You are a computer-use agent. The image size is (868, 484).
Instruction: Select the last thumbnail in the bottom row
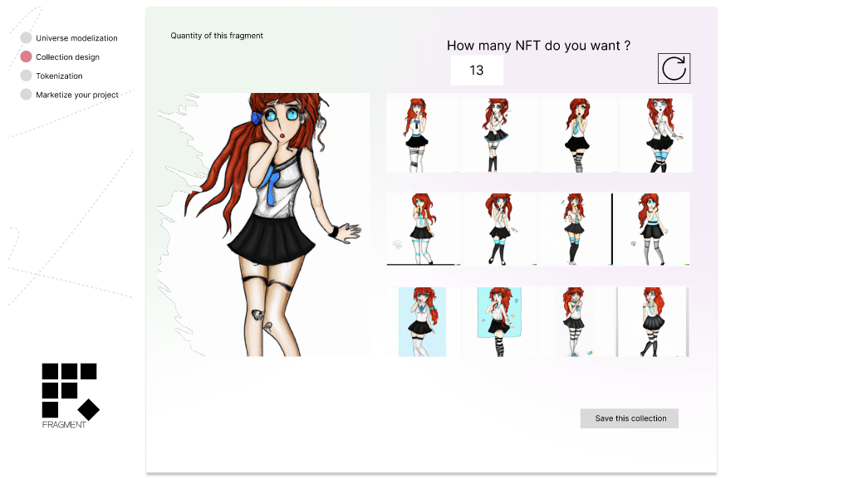pyautogui.click(x=653, y=322)
